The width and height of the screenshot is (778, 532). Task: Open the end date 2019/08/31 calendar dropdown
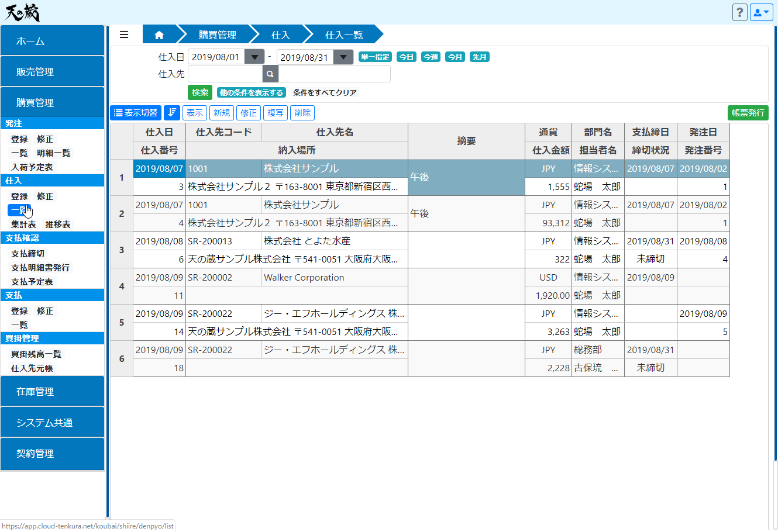coord(343,57)
